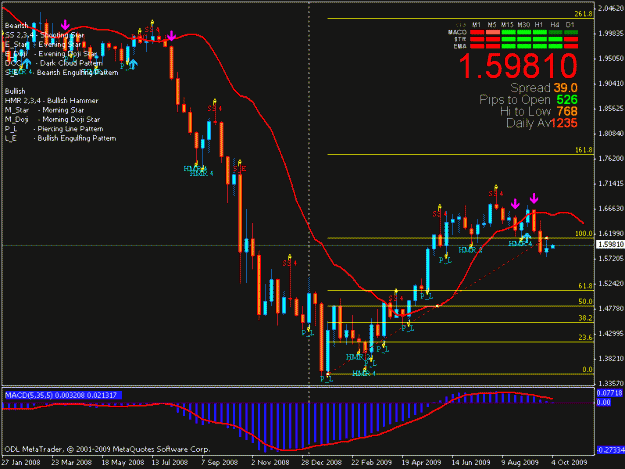
Task: Click the magenta down arrow above the legend text
Action: [65, 25]
